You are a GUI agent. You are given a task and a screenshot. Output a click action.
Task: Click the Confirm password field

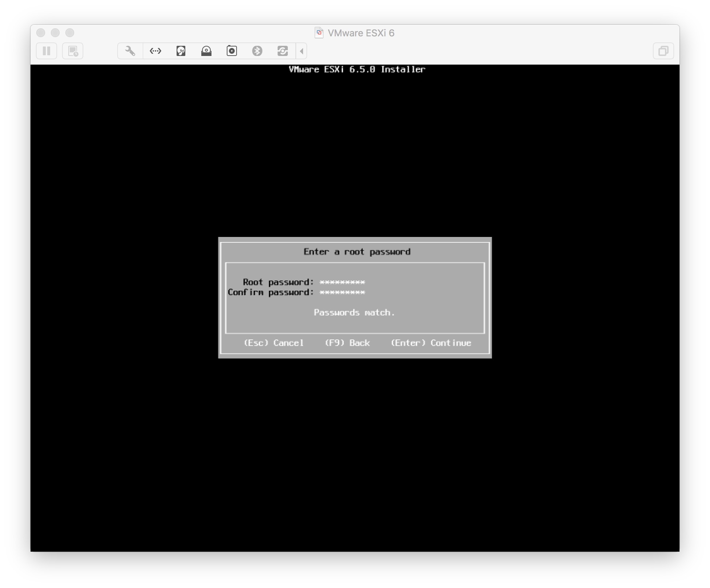click(342, 292)
